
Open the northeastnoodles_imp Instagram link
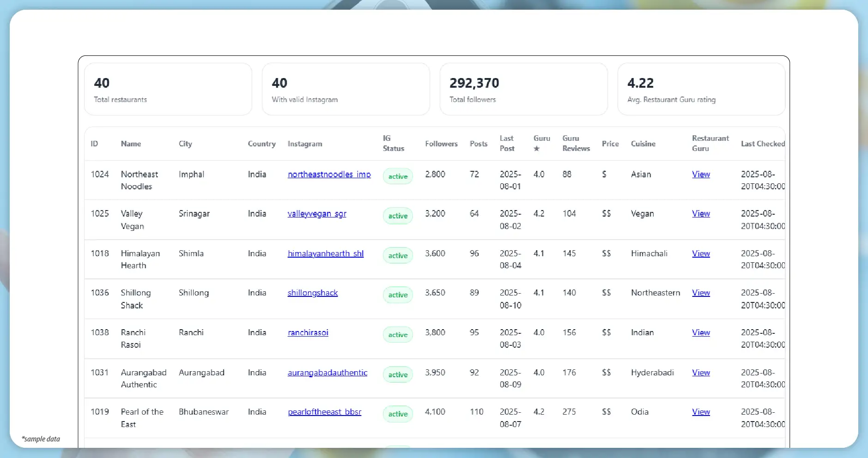329,174
